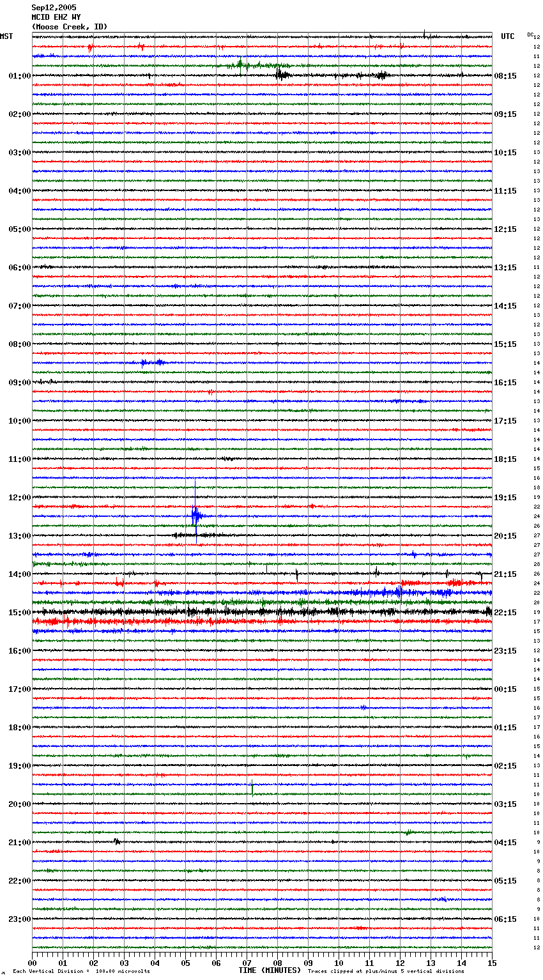Select the 05:00 MST time label
The image size is (543, 980).
(20, 229)
